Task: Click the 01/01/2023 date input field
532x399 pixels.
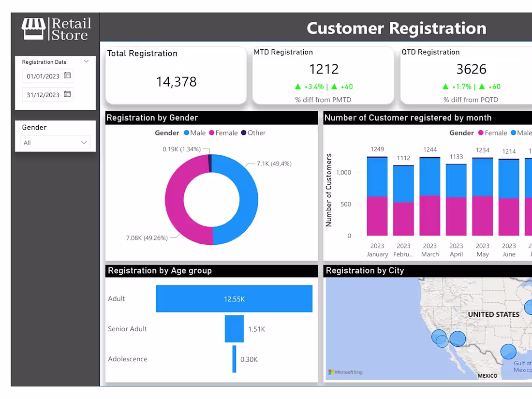Action: [x=44, y=76]
